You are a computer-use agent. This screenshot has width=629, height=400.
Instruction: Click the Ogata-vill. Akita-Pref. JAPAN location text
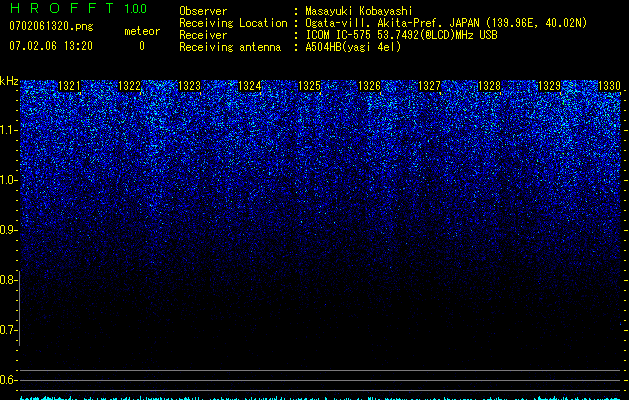pyautogui.click(x=446, y=23)
